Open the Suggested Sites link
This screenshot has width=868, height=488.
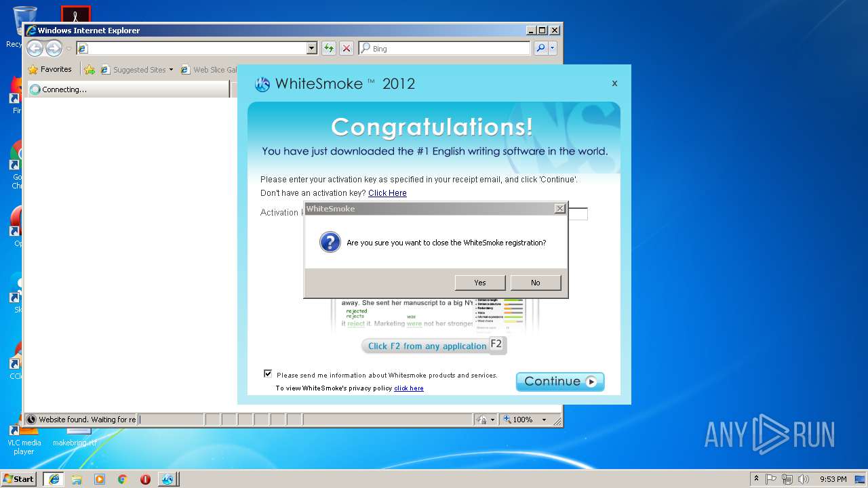pyautogui.click(x=137, y=69)
